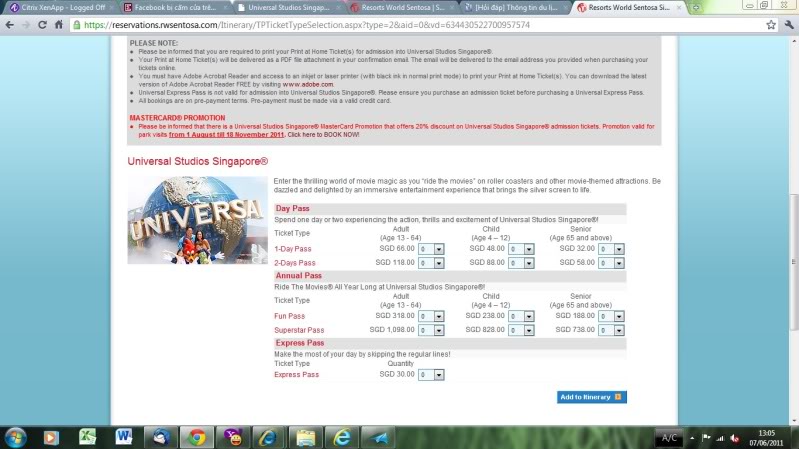This screenshot has width=799, height=449.
Task: Open Fun Pass Child quantity dropdown
Action: 521,316
